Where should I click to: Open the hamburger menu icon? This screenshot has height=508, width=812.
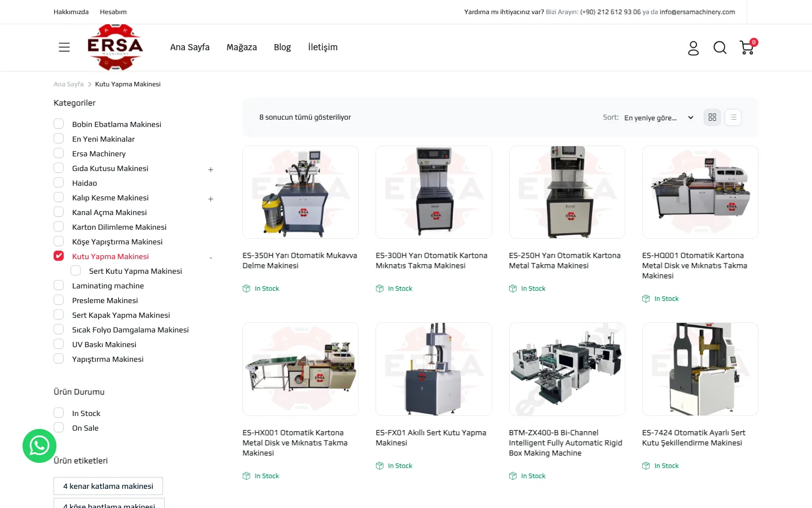(x=64, y=47)
